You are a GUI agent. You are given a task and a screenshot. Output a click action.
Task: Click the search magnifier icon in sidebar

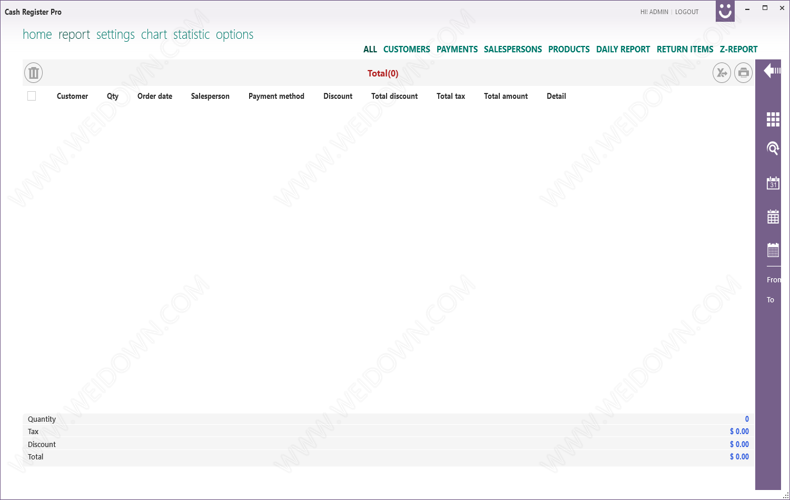pyautogui.click(x=773, y=148)
